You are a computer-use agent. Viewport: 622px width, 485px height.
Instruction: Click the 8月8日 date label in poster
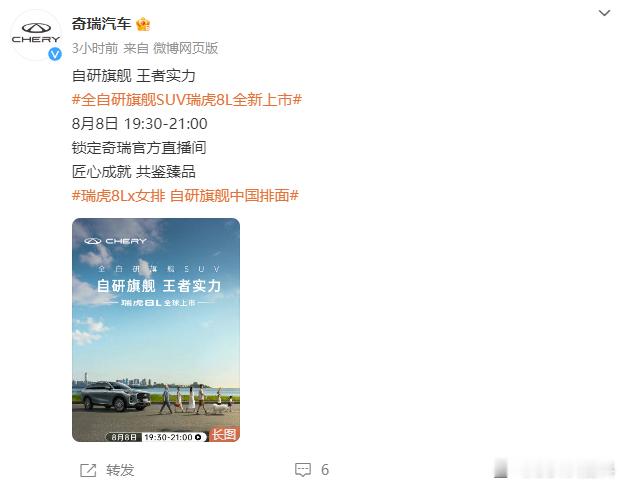point(124,437)
